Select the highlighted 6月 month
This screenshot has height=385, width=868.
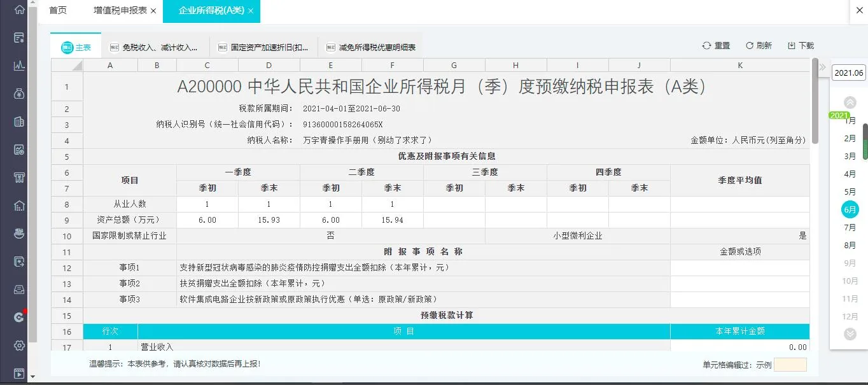[850, 209]
